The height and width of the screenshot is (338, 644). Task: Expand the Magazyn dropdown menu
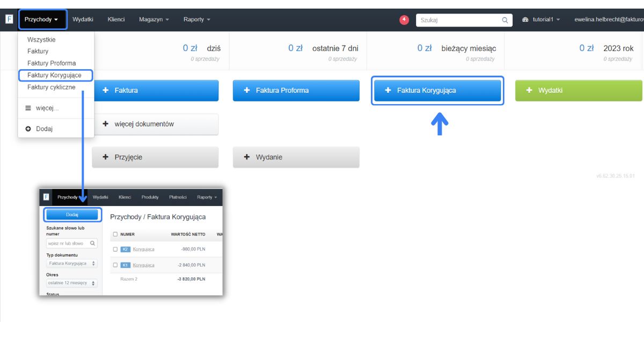(x=154, y=19)
